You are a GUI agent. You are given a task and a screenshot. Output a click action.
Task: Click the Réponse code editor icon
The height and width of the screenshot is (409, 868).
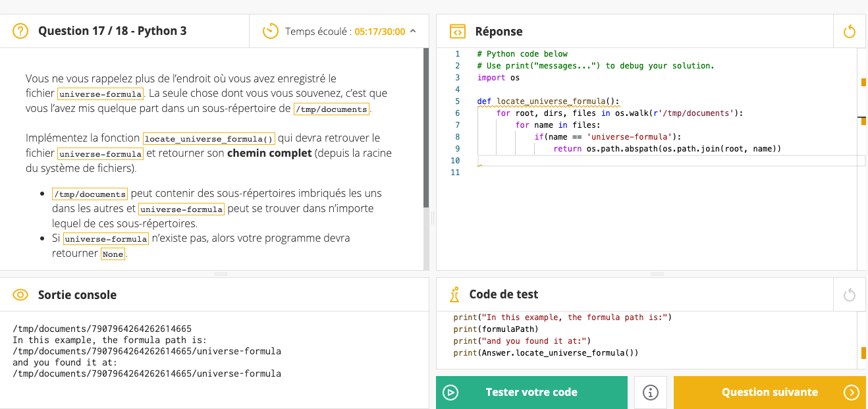click(457, 31)
